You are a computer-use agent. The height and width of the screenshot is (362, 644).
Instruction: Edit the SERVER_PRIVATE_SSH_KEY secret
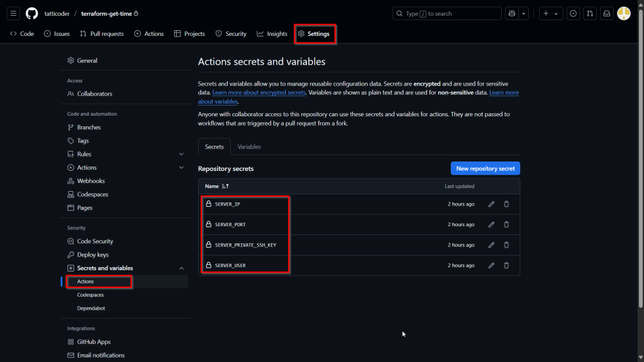tap(491, 245)
